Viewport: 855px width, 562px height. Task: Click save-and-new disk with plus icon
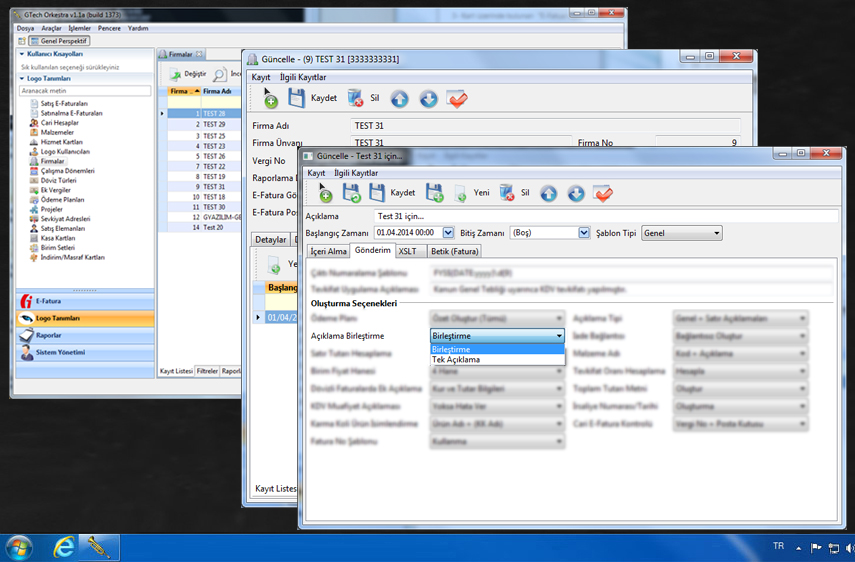point(435,193)
